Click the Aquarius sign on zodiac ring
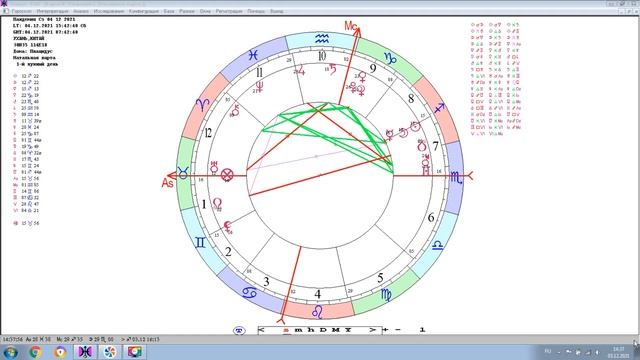 point(322,39)
